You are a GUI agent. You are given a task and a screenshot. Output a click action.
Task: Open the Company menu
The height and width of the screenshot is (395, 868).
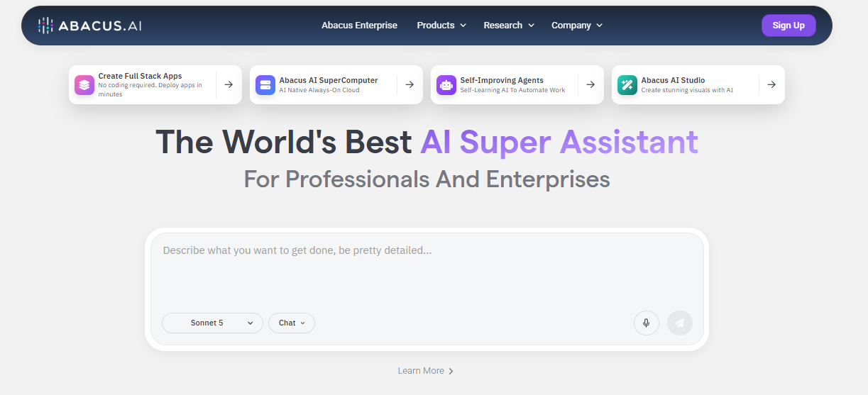pos(577,26)
